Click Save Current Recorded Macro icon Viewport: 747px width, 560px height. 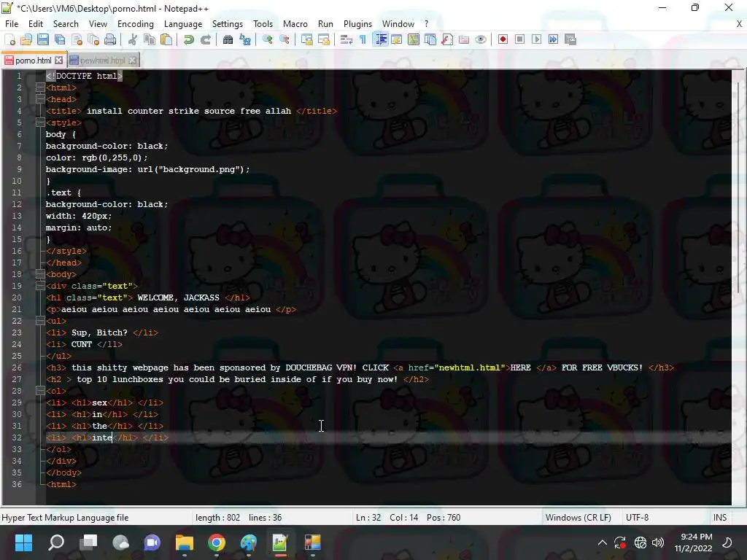pos(570,39)
